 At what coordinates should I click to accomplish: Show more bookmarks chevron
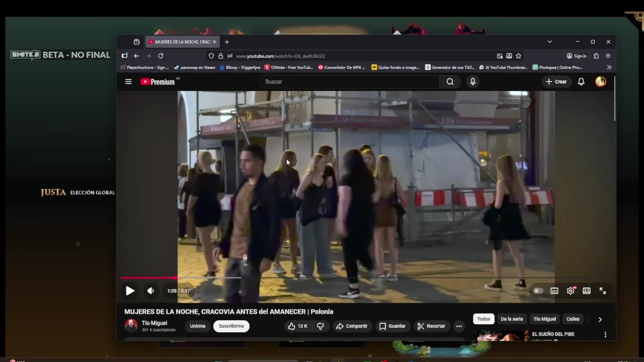609,67
